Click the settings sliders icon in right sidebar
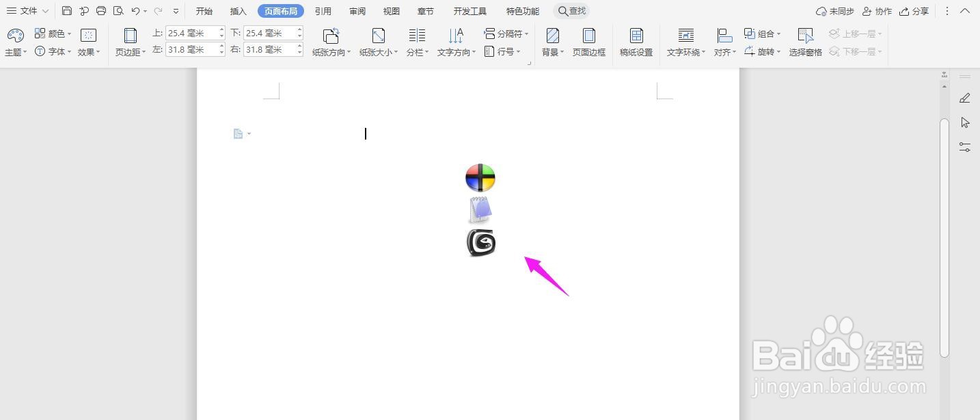This screenshot has height=420, width=980. click(x=965, y=147)
